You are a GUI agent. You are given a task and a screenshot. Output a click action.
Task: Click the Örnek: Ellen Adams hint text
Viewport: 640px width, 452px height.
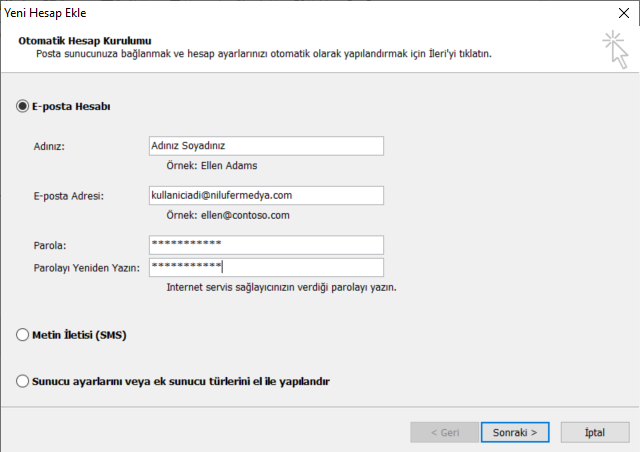tap(212, 166)
